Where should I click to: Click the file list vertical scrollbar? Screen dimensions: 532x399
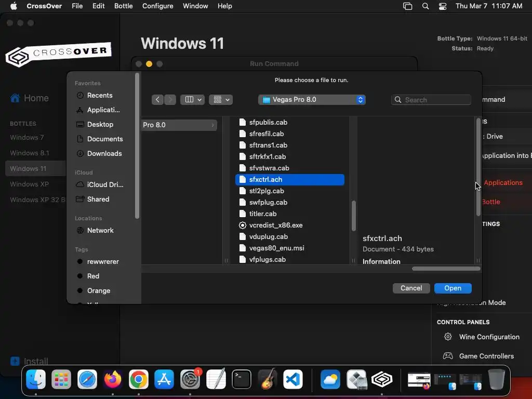[353, 216]
